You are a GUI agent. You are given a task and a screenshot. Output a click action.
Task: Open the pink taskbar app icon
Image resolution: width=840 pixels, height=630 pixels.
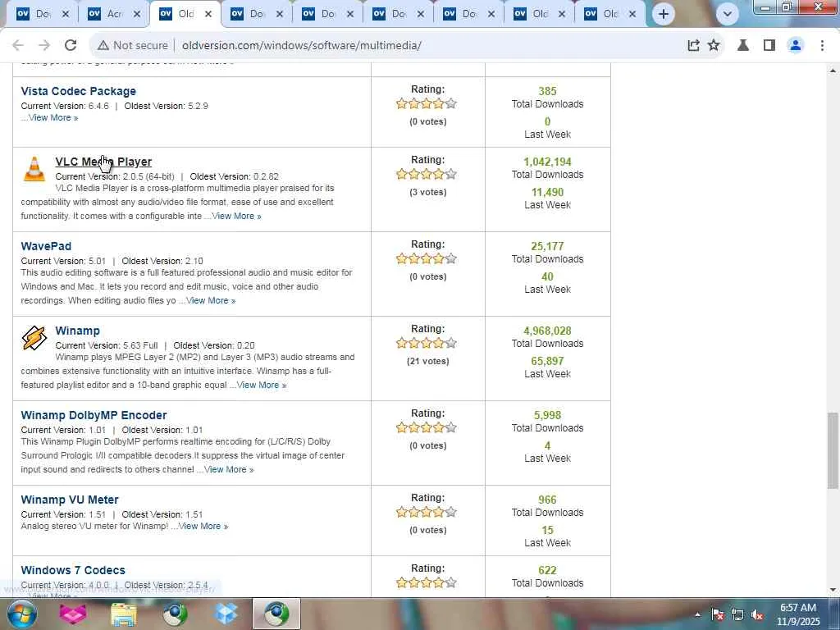[x=73, y=614]
